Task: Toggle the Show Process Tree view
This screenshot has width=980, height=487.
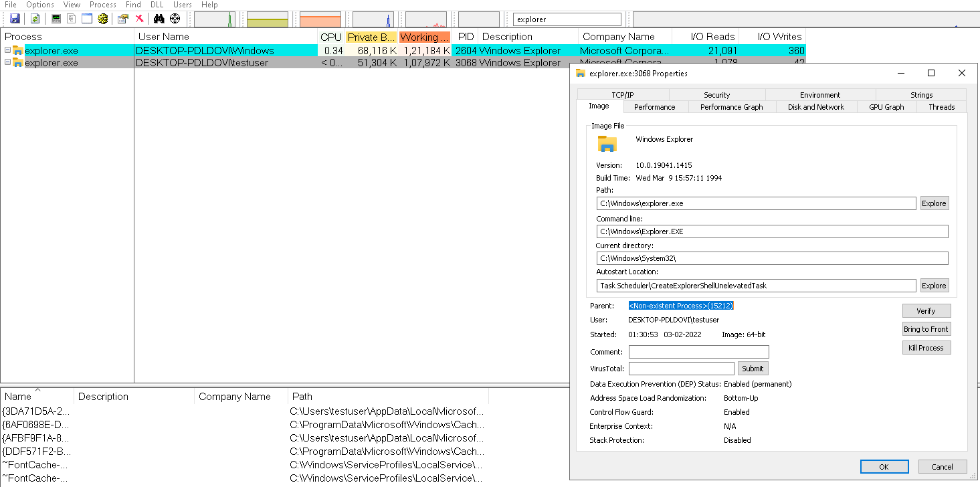Action: coord(71,18)
